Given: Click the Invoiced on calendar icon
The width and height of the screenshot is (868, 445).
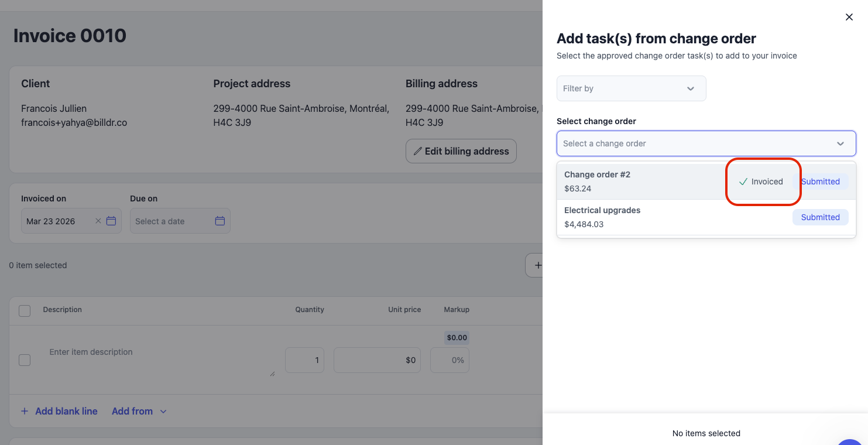Looking at the screenshot, I should pos(111,221).
